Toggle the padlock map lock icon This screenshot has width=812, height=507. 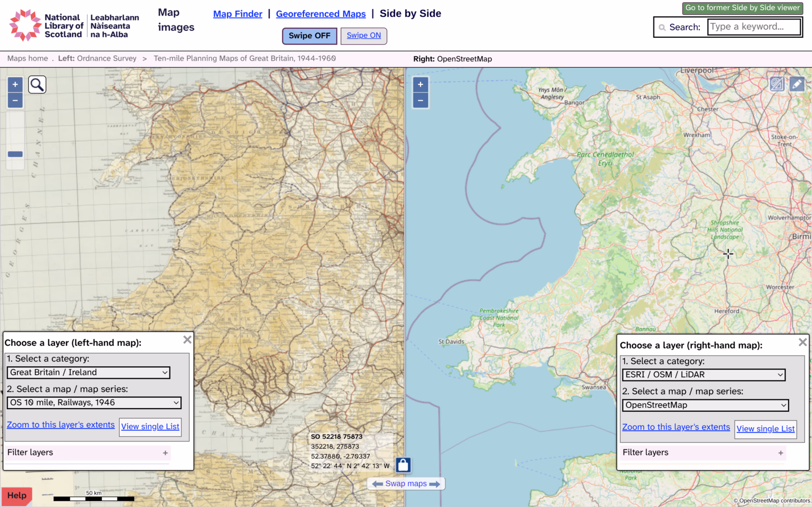(403, 465)
